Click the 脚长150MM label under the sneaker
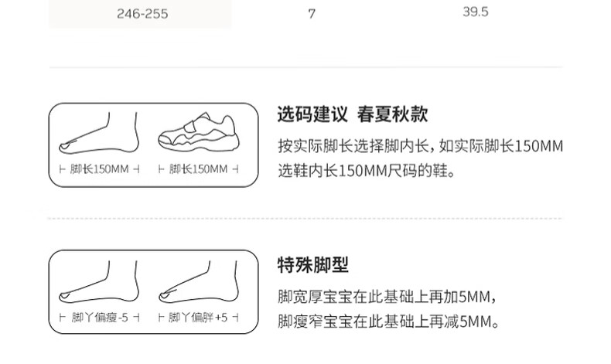The width and height of the screenshot is (611, 364). tap(198, 169)
